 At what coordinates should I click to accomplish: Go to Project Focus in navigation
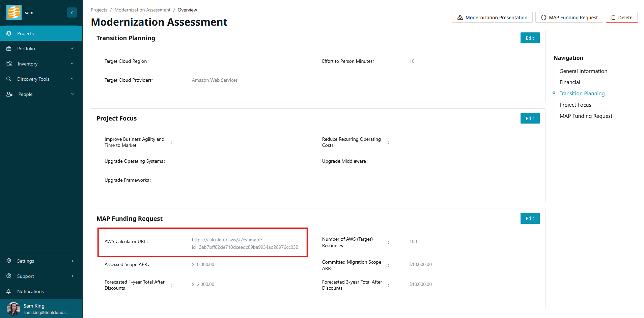pyautogui.click(x=575, y=105)
